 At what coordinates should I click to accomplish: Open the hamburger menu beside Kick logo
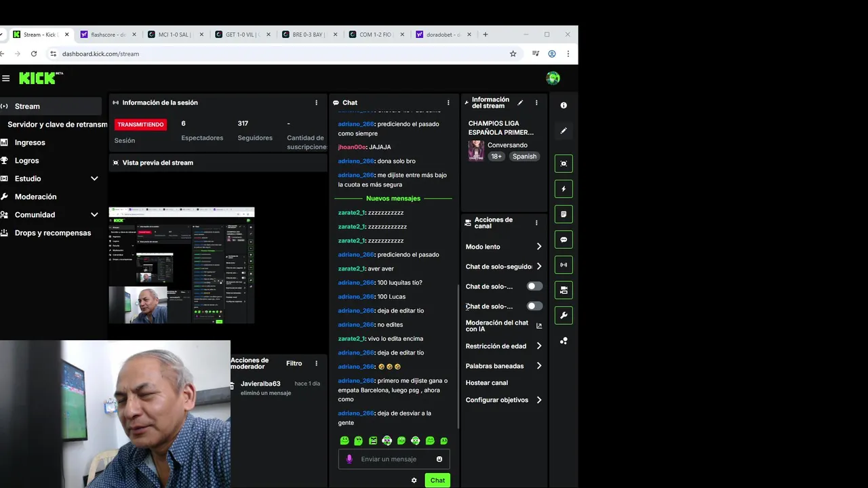click(6, 78)
